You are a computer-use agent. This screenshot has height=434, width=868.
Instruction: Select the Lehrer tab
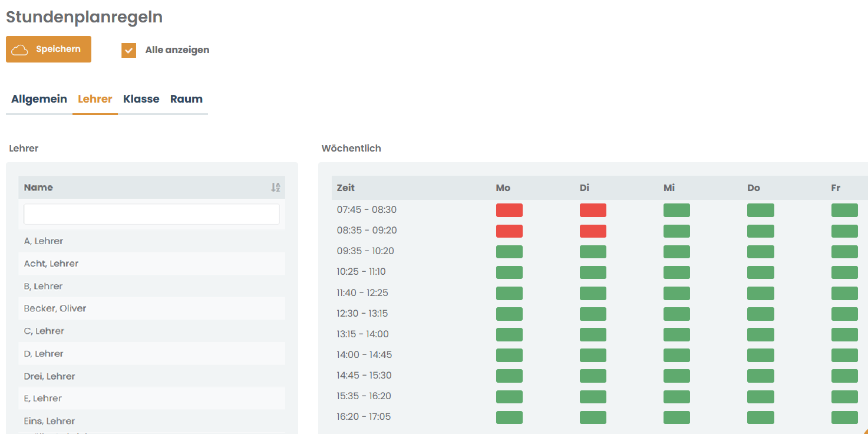coord(95,99)
